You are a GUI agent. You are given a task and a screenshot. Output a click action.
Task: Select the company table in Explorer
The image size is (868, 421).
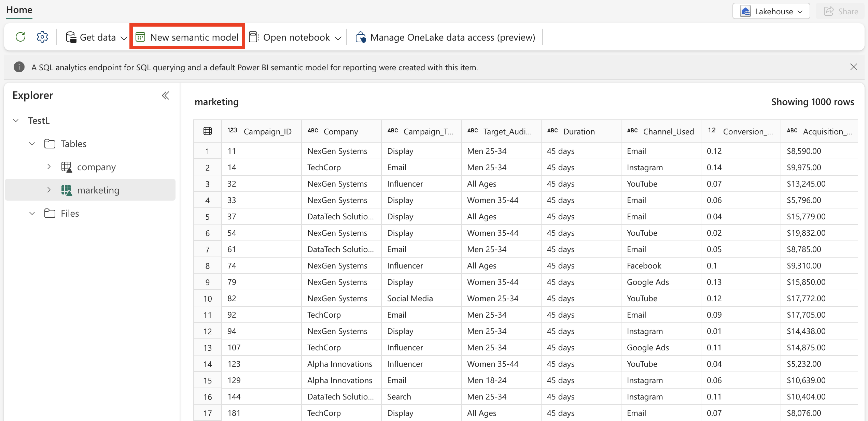click(x=90, y=167)
